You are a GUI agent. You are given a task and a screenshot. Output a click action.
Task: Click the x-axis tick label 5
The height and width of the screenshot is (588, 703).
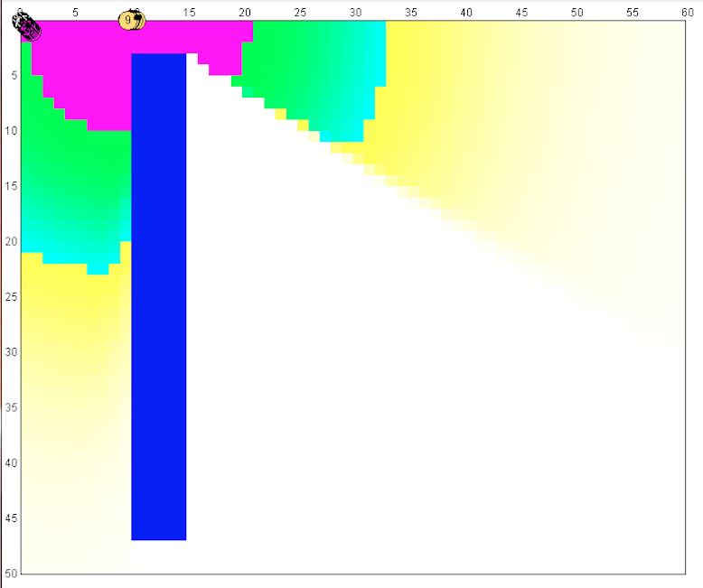[x=75, y=11]
